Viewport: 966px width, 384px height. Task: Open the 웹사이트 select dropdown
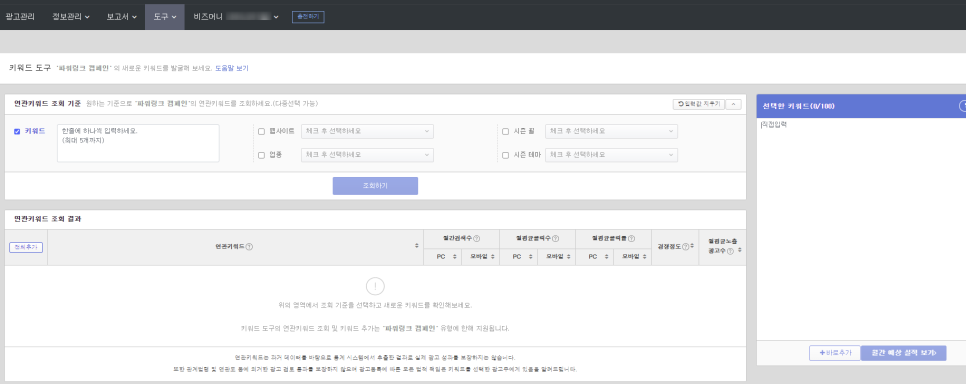click(367, 131)
